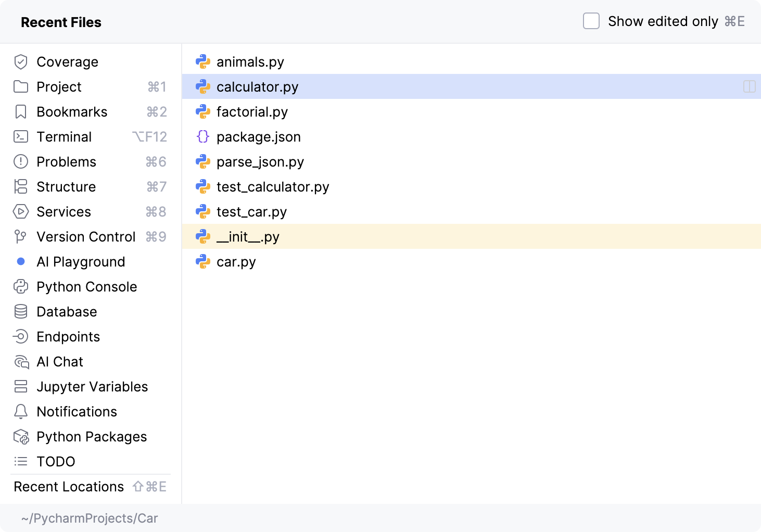
Task: Open the __init__.py file
Action: (x=248, y=237)
